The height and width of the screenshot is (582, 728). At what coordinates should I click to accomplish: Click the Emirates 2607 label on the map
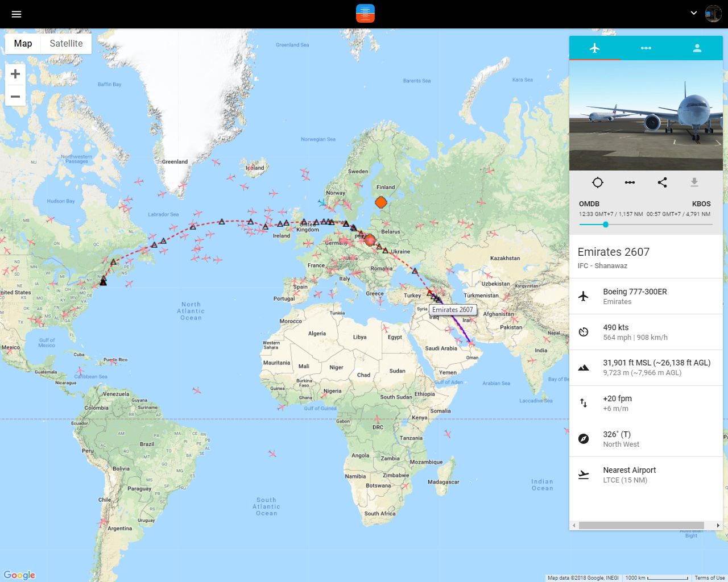[x=453, y=310]
